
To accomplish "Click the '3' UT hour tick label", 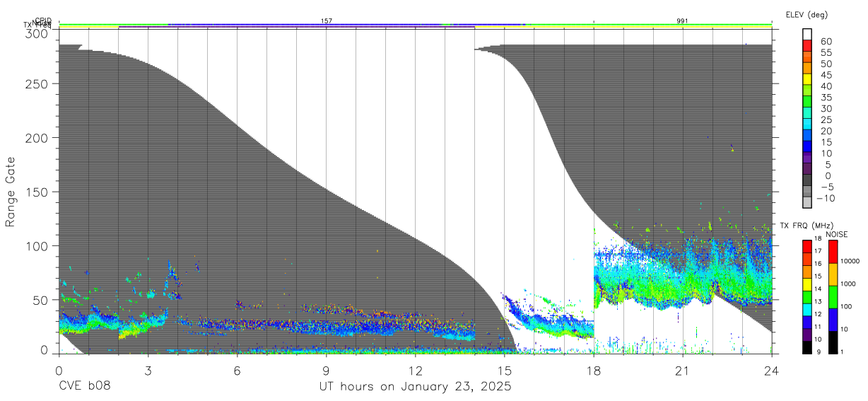I will 148,371.
